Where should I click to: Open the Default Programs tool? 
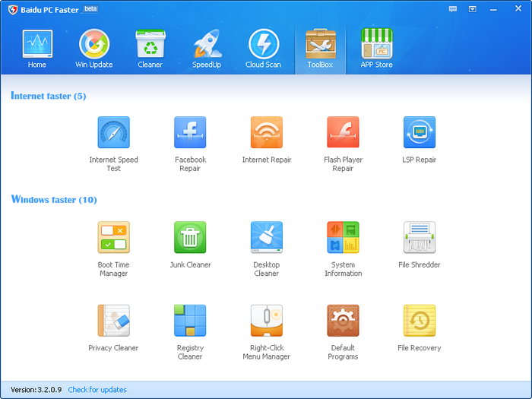tap(343, 321)
